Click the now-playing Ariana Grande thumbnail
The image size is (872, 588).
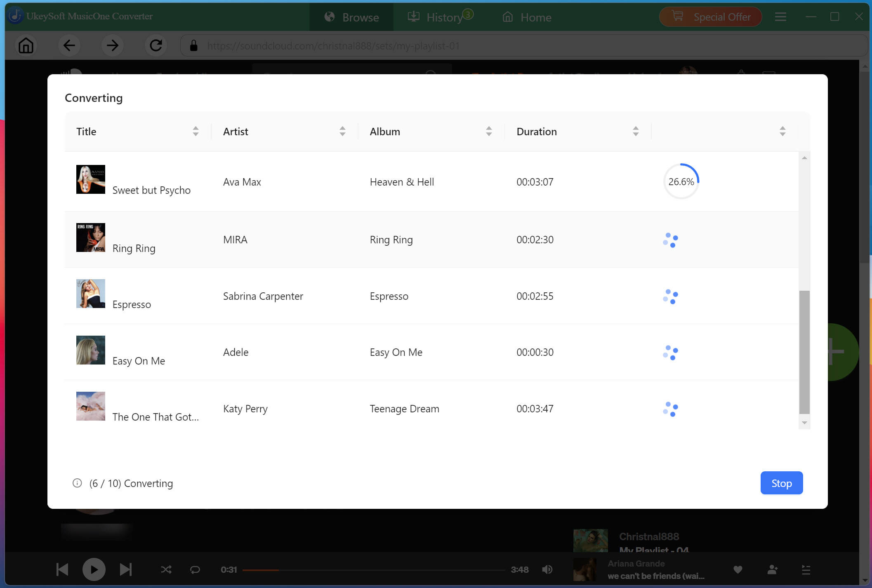point(585,569)
